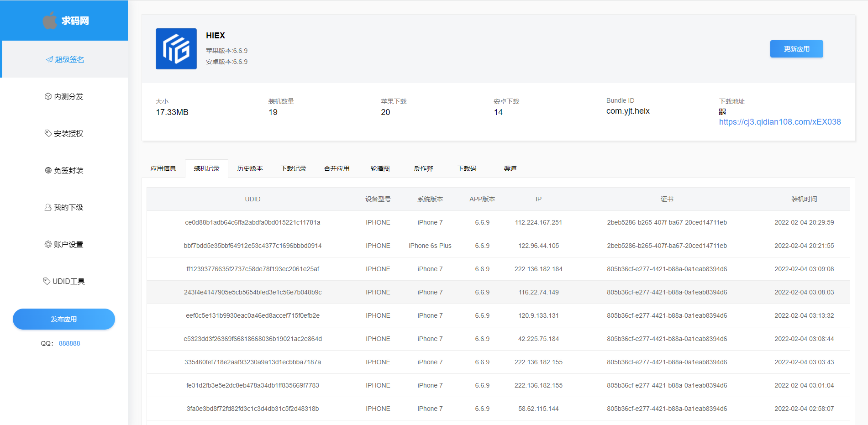Click IP address 58.62.115.144
The image size is (868, 425).
pos(538,409)
